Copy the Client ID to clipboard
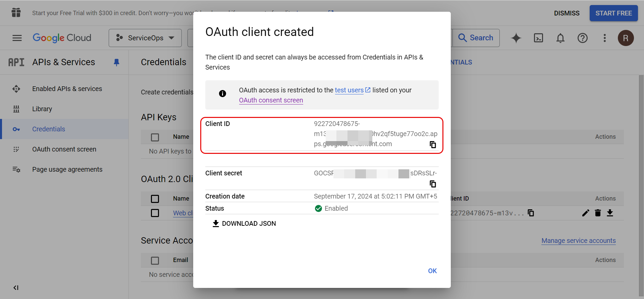This screenshot has height=299, width=644. pyautogui.click(x=433, y=144)
